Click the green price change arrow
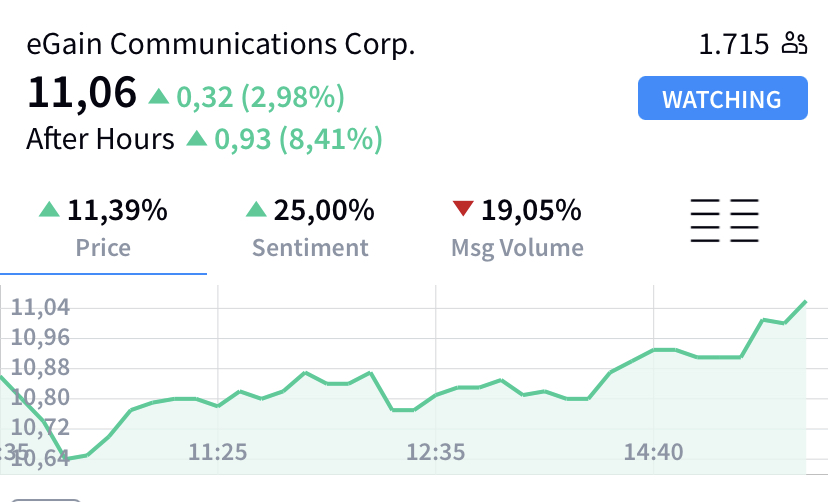Viewport: 828px width, 502px height. coord(158,97)
